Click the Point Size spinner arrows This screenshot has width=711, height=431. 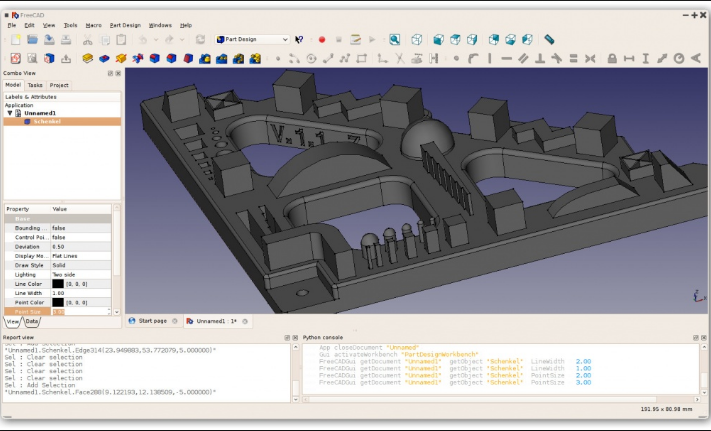(x=109, y=312)
